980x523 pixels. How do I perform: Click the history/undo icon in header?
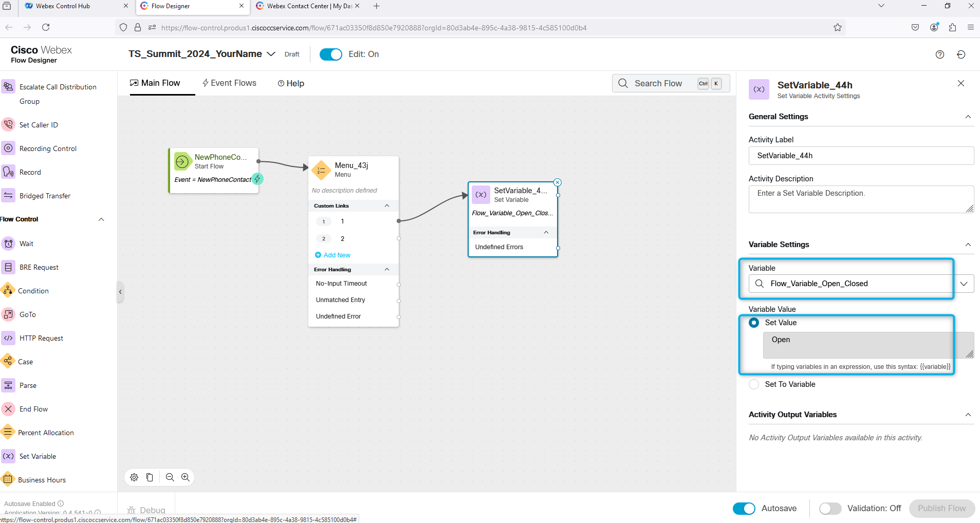point(961,54)
